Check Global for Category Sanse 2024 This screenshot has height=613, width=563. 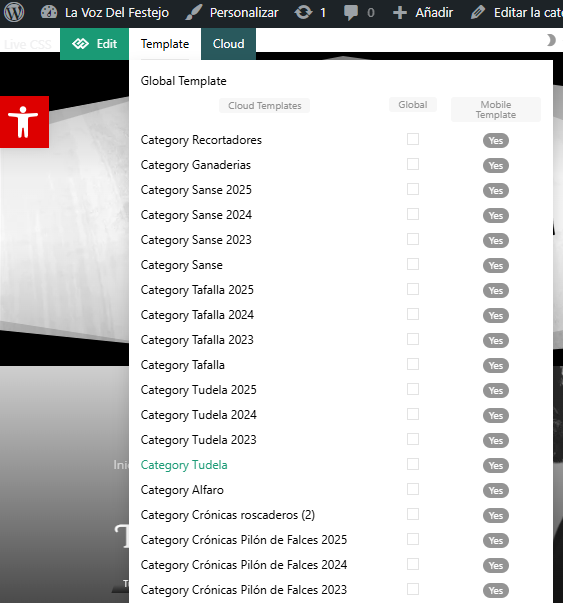(413, 214)
